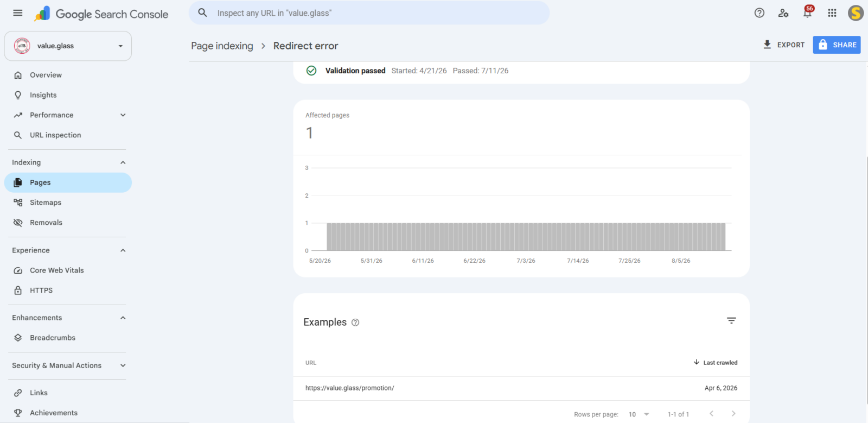Click the search magnifier icon
Viewport: 868px width, 423px height.
(x=202, y=12)
